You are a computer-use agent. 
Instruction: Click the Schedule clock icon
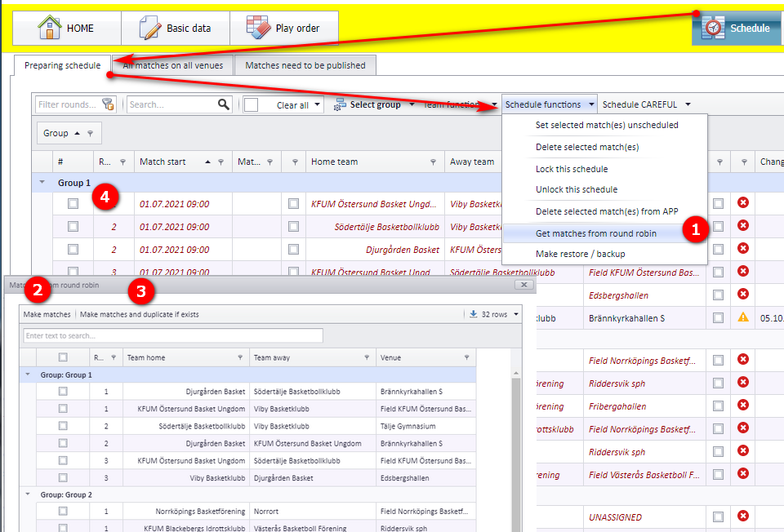tap(713, 28)
